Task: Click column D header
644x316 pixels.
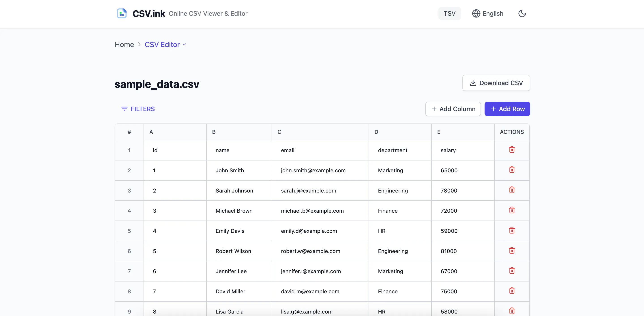Action: [400, 132]
